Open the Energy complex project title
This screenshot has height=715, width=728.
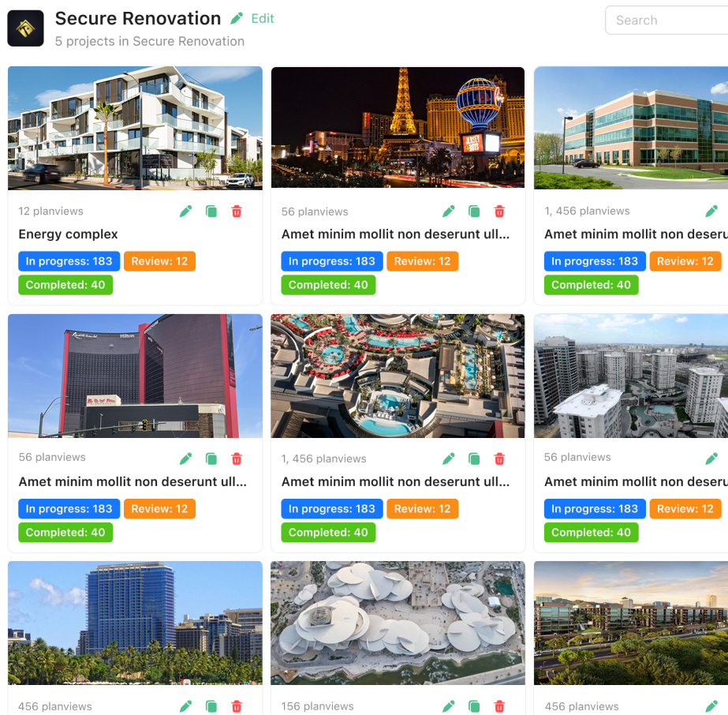tap(69, 234)
